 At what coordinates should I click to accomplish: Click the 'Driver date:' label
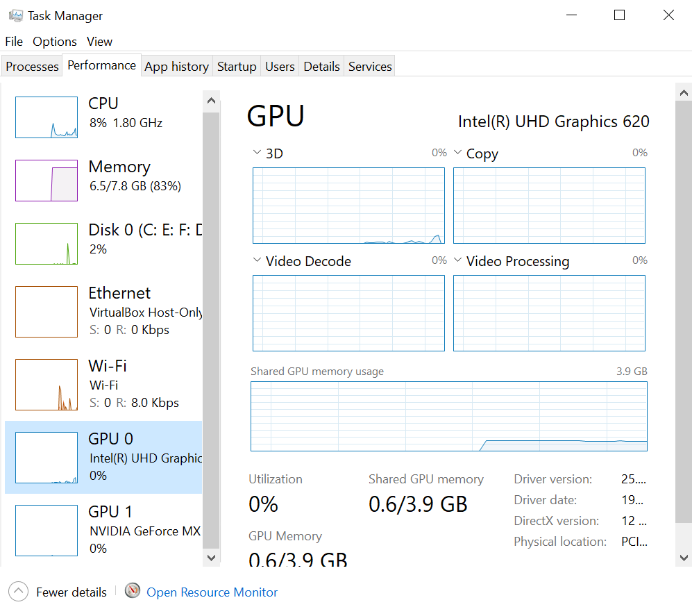tap(545, 500)
